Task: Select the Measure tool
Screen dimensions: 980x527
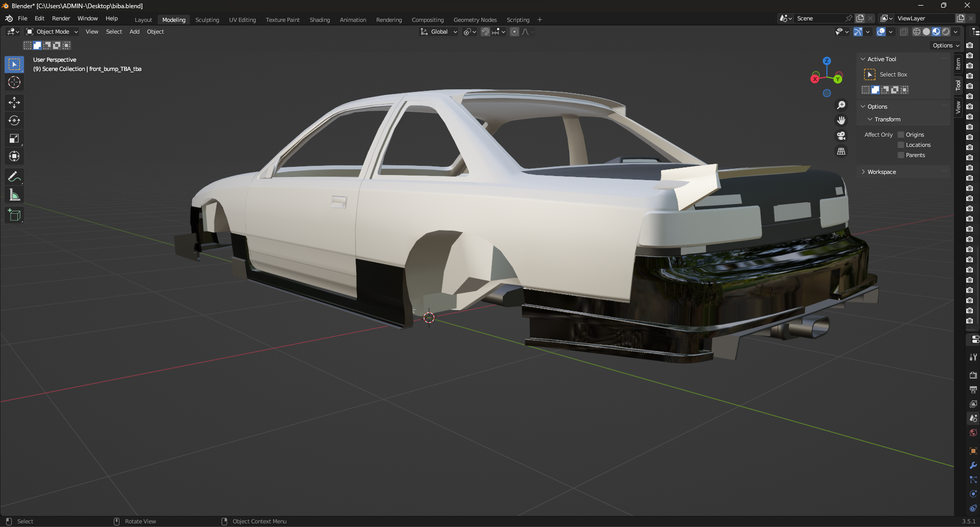Action: 14,195
